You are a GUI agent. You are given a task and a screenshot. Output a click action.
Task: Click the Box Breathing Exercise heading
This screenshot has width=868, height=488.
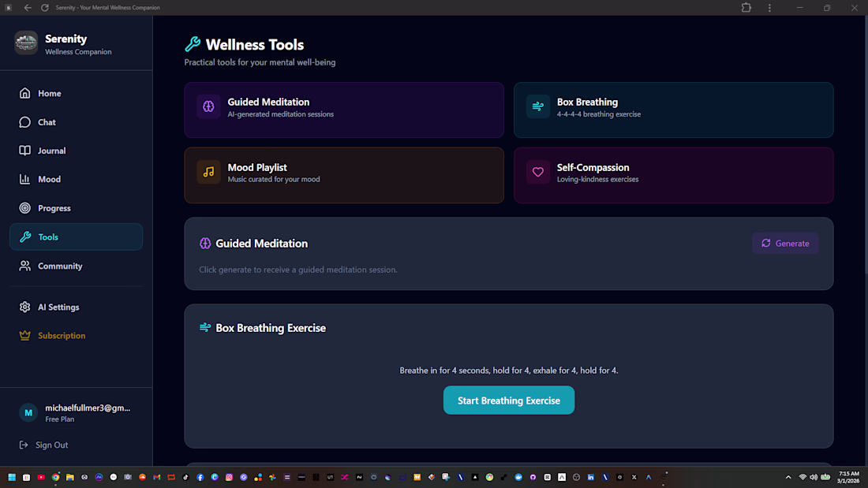pyautogui.click(x=271, y=328)
